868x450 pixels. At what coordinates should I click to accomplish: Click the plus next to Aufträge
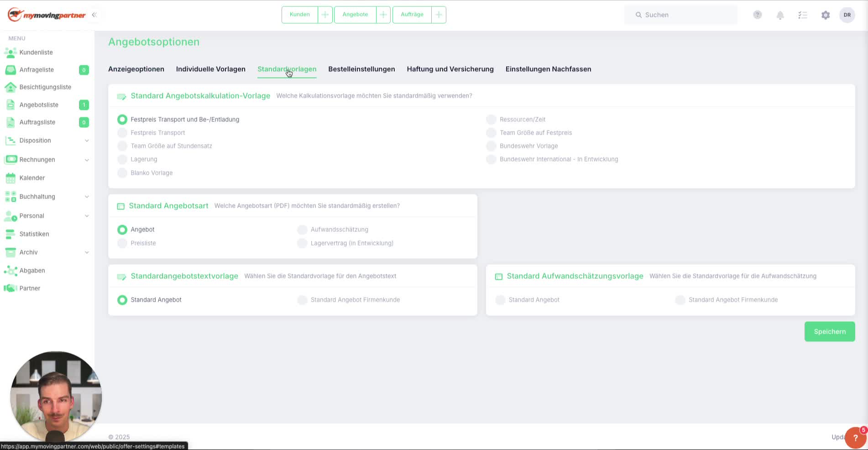pos(439,15)
